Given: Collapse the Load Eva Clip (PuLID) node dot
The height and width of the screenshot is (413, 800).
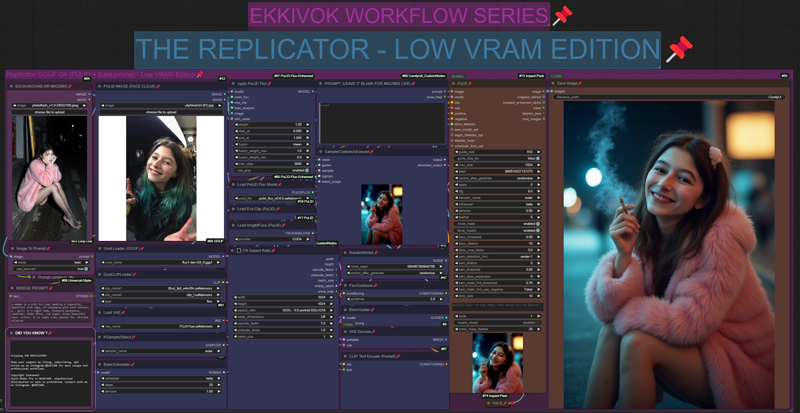Looking at the screenshot, I should pyautogui.click(x=233, y=209).
